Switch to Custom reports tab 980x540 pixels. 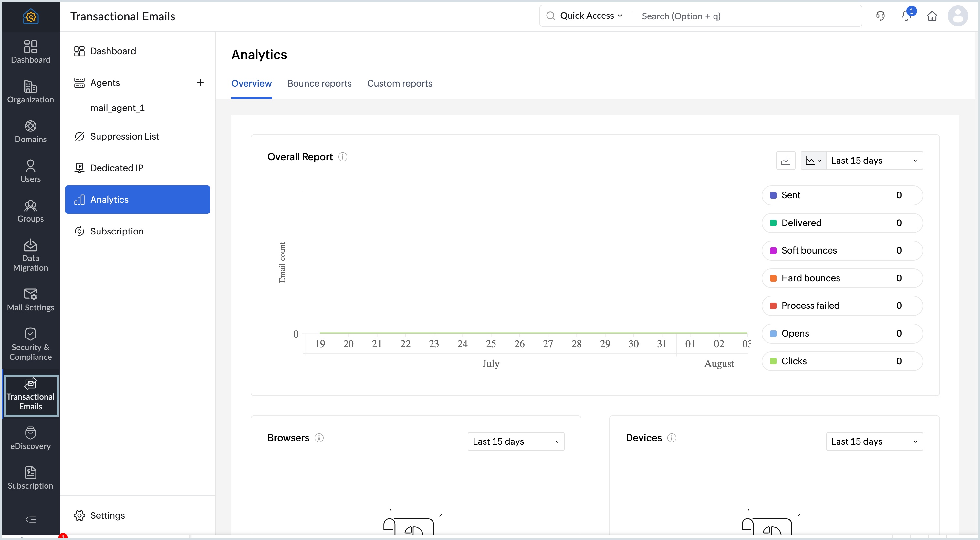click(400, 83)
